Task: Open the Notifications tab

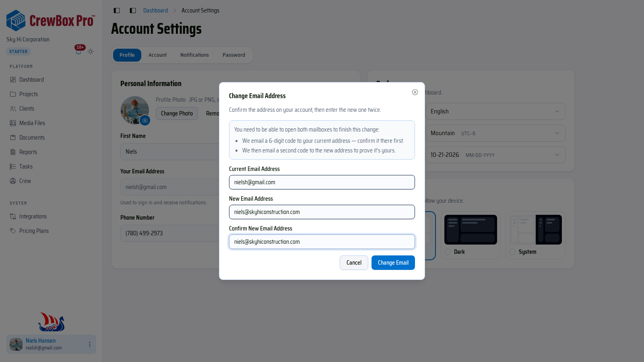Action: coord(194,55)
